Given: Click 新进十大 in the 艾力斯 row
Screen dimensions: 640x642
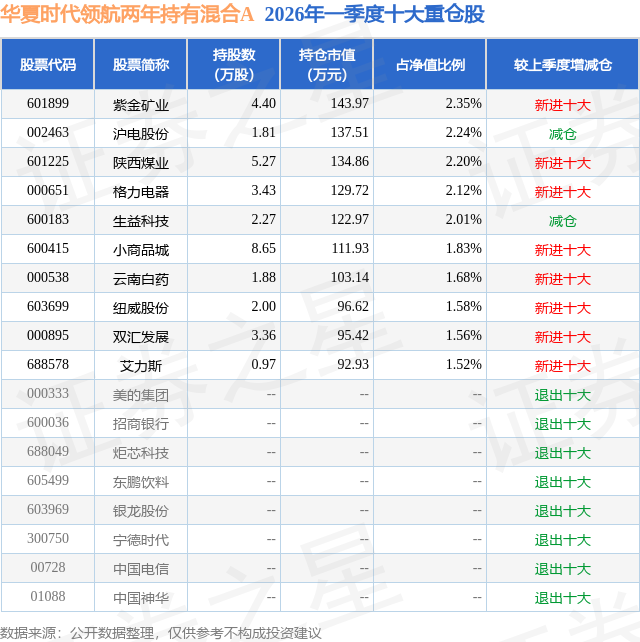Looking at the screenshot, I should (x=563, y=367).
